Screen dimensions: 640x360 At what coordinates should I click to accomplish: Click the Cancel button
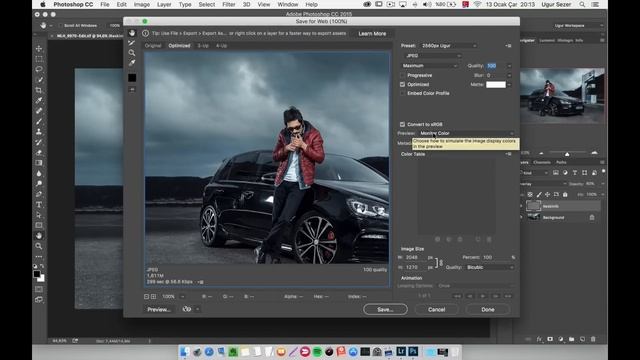tap(436, 309)
